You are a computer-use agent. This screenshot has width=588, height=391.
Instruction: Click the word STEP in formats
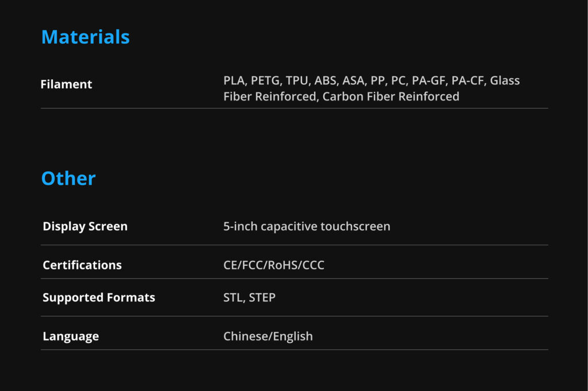click(262, 297)
